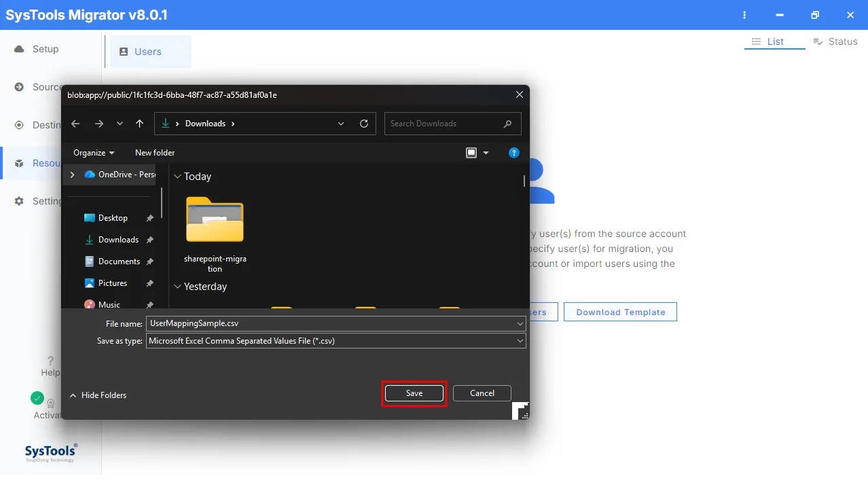Click the pin icon next to Documents

(149, 261)
